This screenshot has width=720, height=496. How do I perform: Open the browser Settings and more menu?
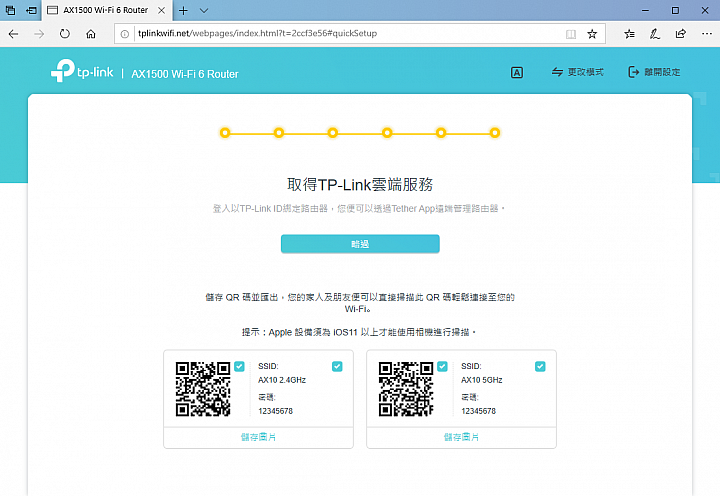pos(707,34)
